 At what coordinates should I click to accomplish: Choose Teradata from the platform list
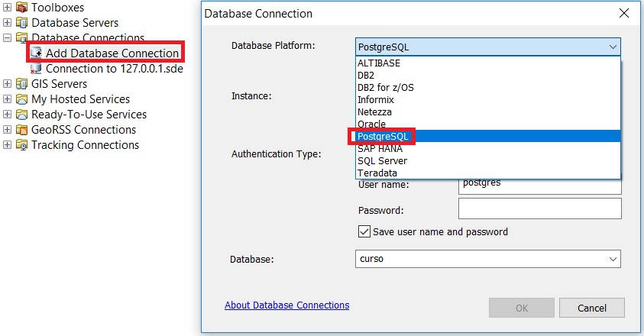tap(488, 173)
